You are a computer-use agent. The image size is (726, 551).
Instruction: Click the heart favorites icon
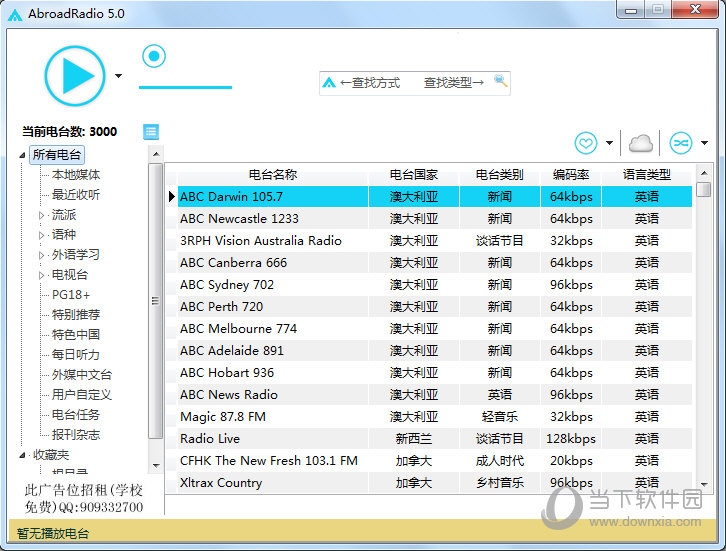click(586, 143)
